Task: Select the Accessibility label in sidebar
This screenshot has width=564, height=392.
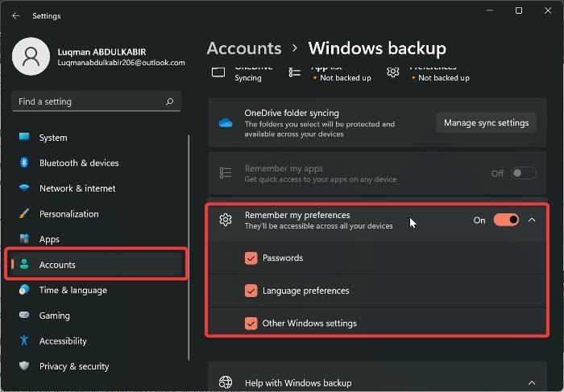Action: [63, 341]
